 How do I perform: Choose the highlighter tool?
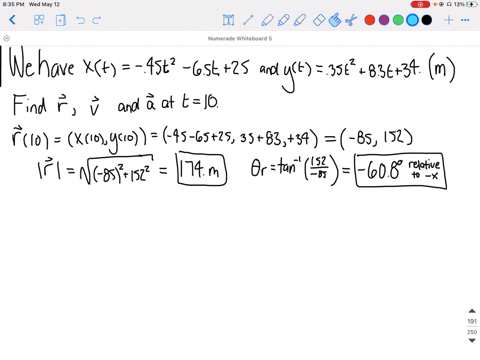(300, 20)
